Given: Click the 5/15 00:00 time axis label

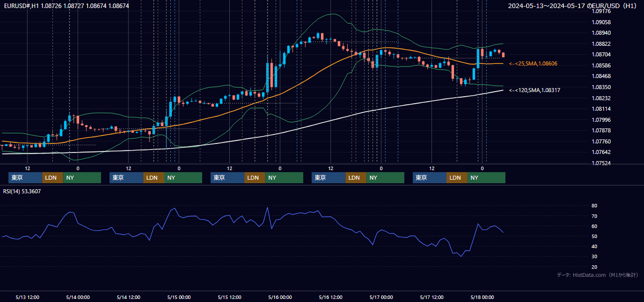Looking at the screenshot, I should pyautogui.click(x=179, y=297).
